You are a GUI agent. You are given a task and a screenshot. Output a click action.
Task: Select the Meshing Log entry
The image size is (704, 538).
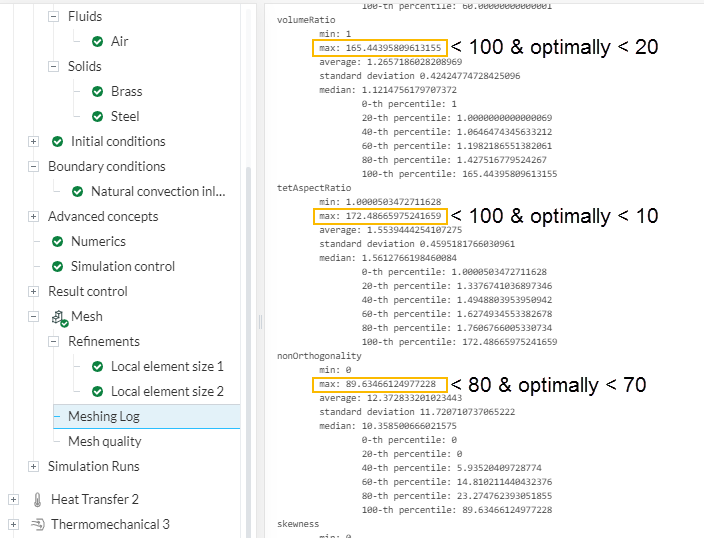108,417
